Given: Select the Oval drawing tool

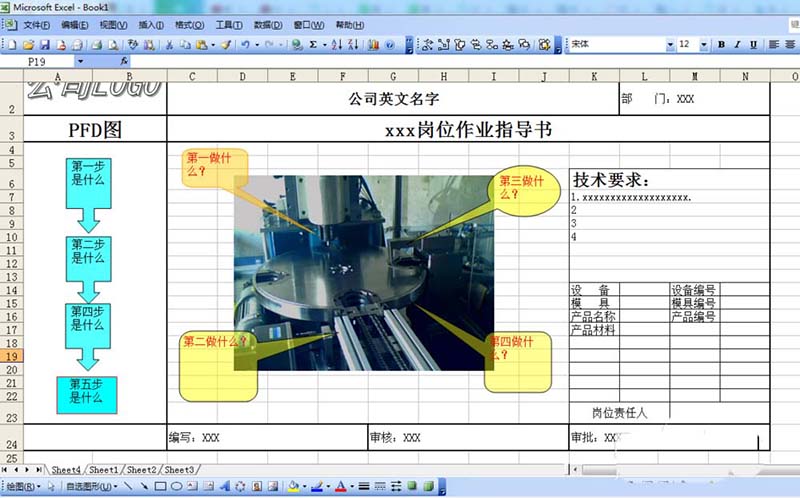Looking at the screenshot, I should point(177,487).
